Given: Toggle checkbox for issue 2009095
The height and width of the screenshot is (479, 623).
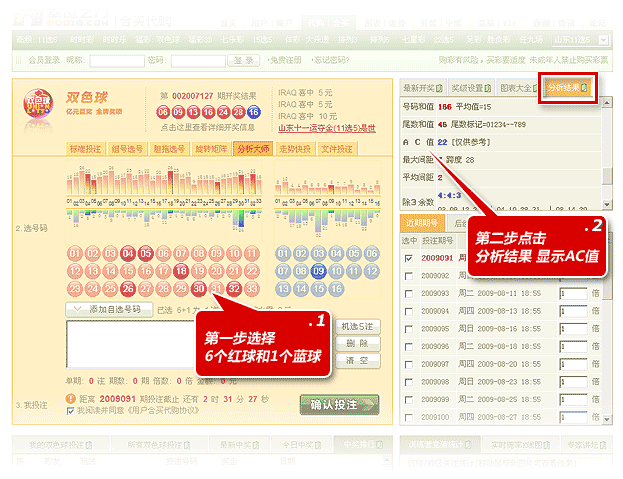Looking at the screenshot, I should pos(408,329).
